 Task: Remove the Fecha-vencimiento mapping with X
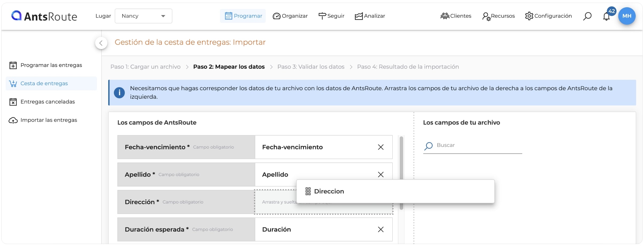[381, 147]
